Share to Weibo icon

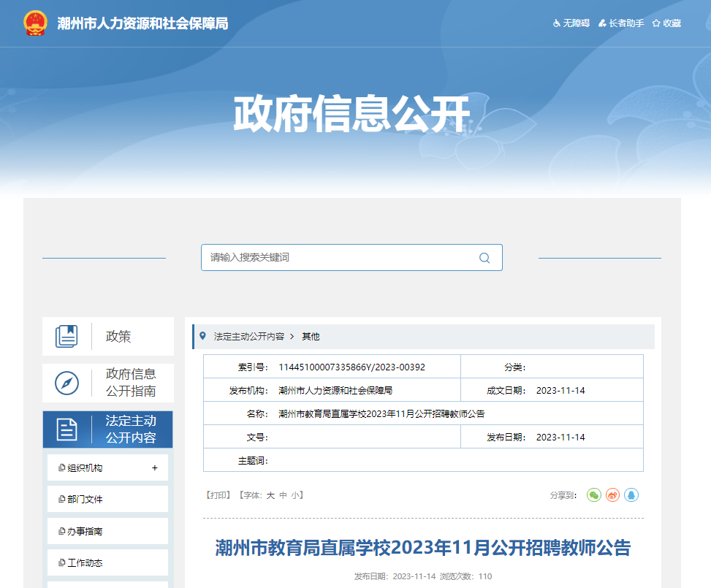coord(612,495)
